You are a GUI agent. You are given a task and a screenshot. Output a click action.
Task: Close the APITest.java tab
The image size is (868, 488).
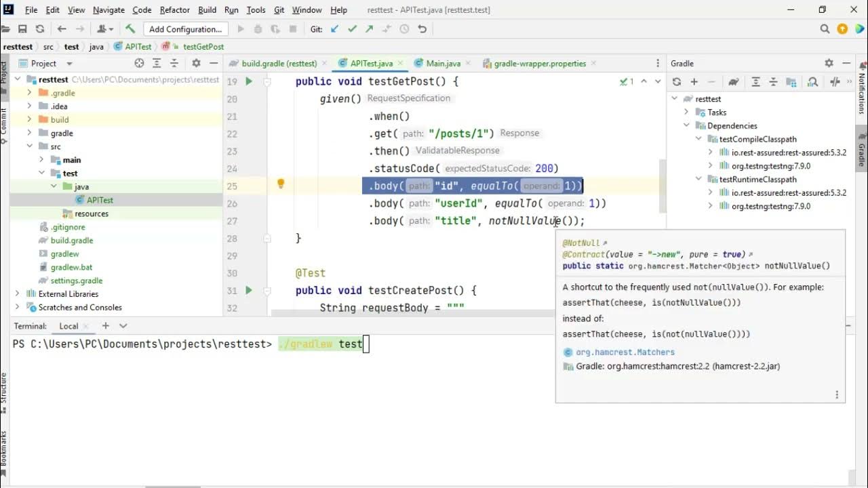[399, 64]
